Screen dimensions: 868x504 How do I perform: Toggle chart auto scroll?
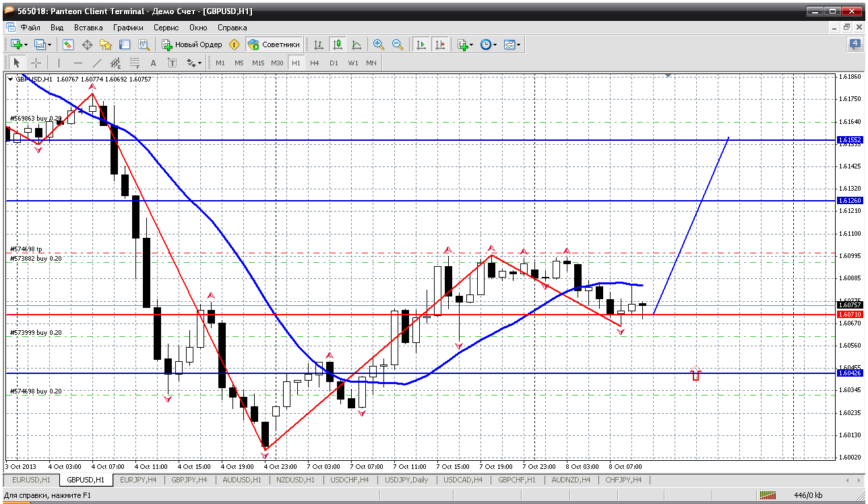pos(421,44)
